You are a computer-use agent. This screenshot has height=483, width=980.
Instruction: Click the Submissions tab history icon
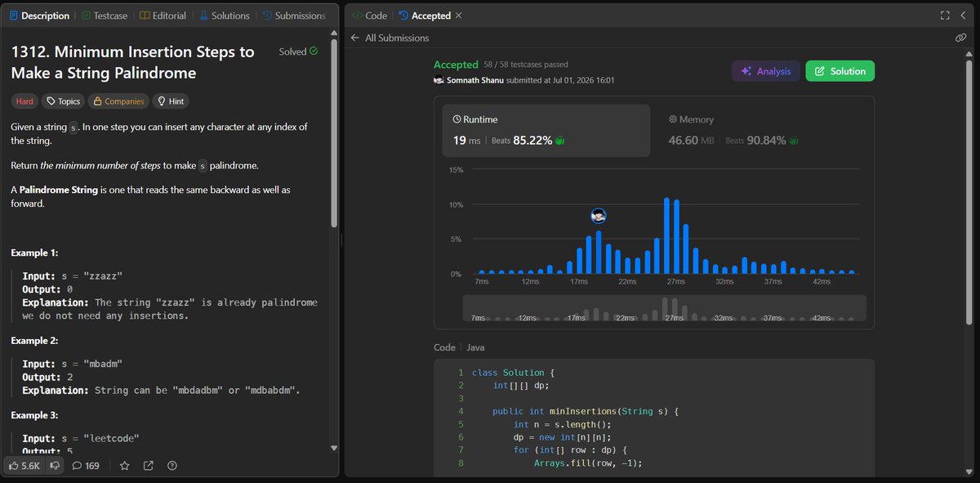pyautogui.click(x=266, y=16)
